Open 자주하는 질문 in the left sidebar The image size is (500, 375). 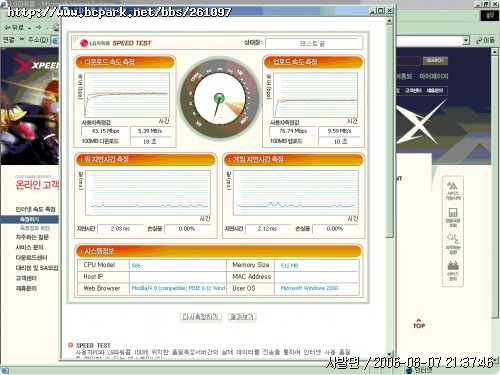pyautogui.click(x=32, y=237)
